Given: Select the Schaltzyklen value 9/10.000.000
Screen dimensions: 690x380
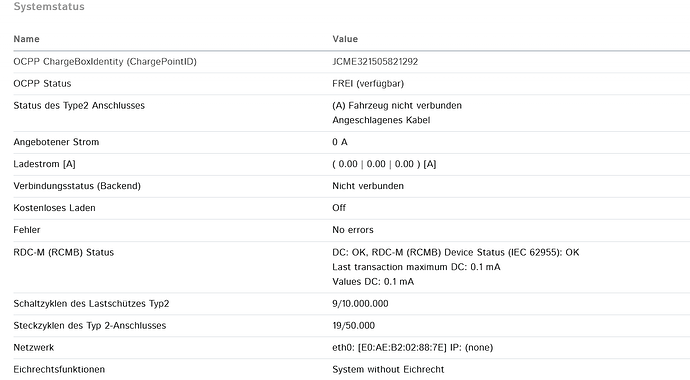Looking at the screenshot, I should [360, 303].
